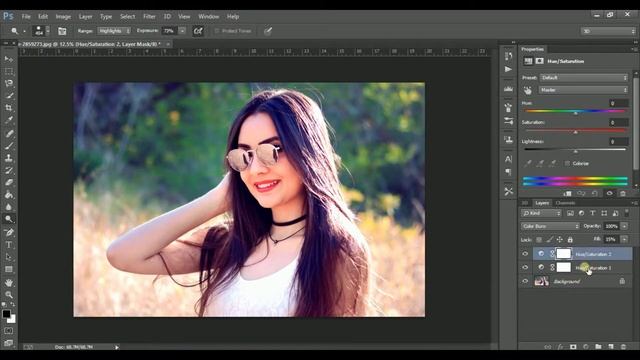Select the Crop tool
Viewport: 640px width, 360px height.
[x=9, y=108]
